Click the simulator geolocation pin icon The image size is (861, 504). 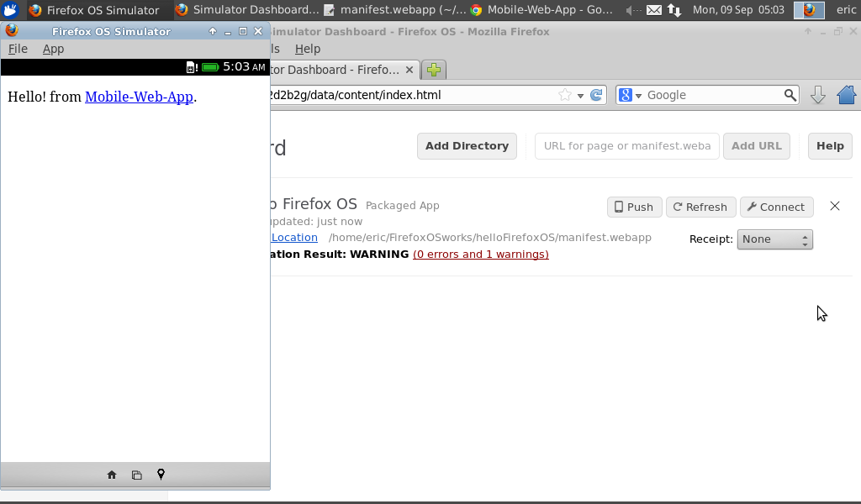coord(161,475)
